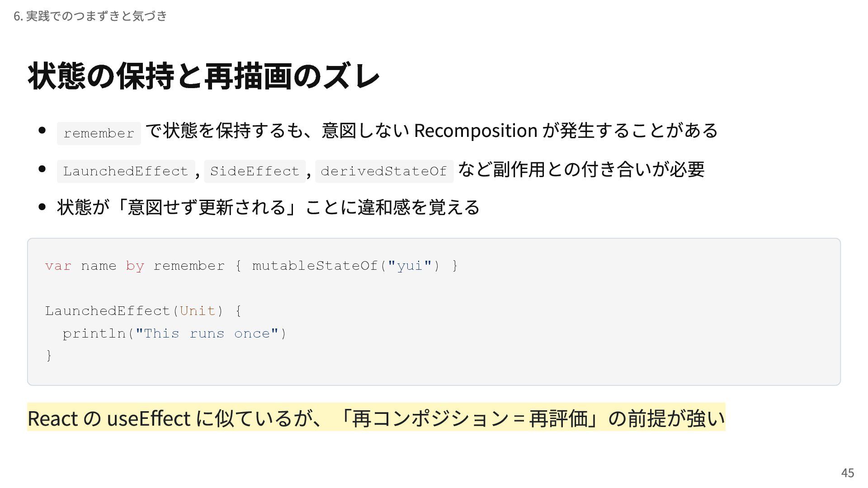Click the derivedStateOf inline code tag
Screen dimensions: 868x488
tap(384, 171)
